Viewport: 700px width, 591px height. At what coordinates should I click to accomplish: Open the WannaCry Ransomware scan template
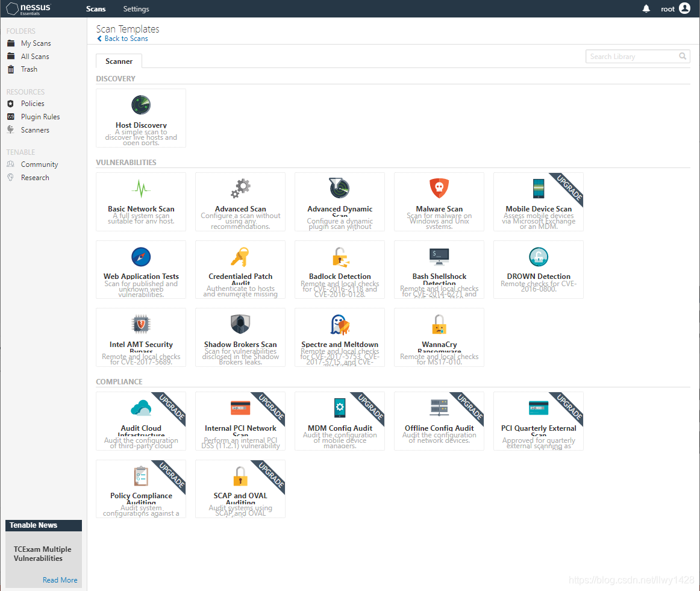[x=439, y=337]
